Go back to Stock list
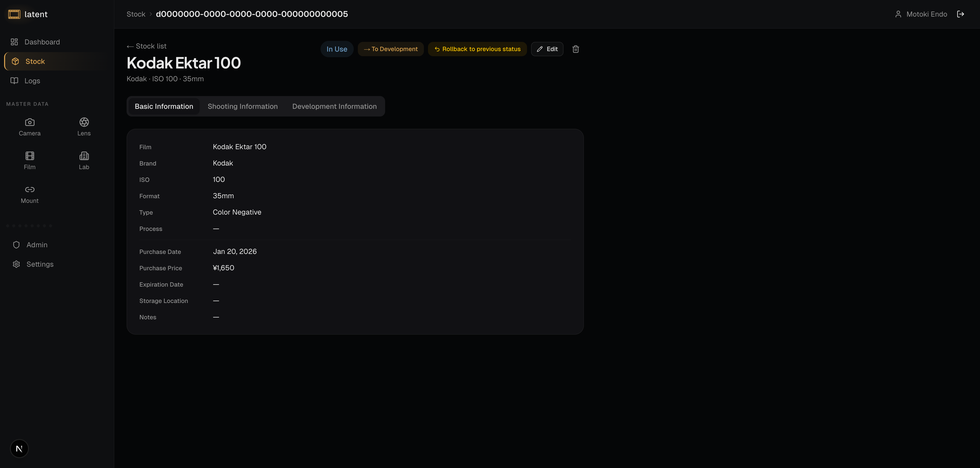This screenshot has height=468, width=980. (146, 46)
